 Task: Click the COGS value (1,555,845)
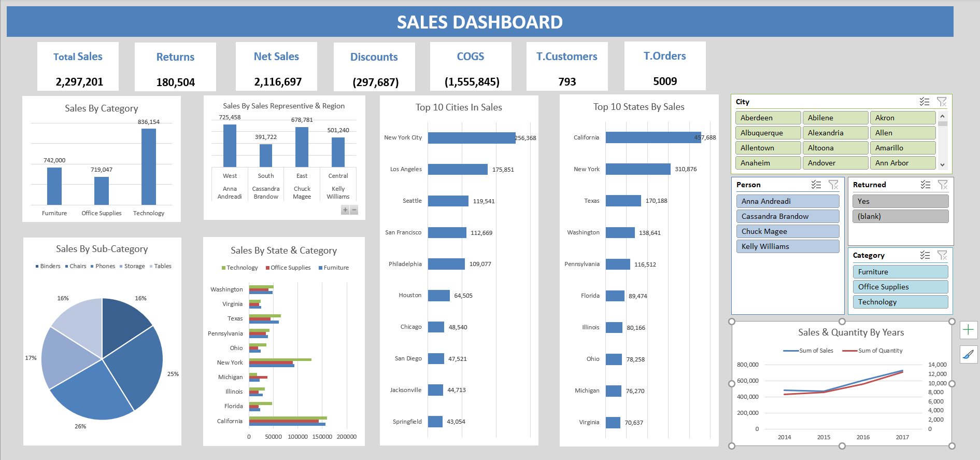(472, 82)
